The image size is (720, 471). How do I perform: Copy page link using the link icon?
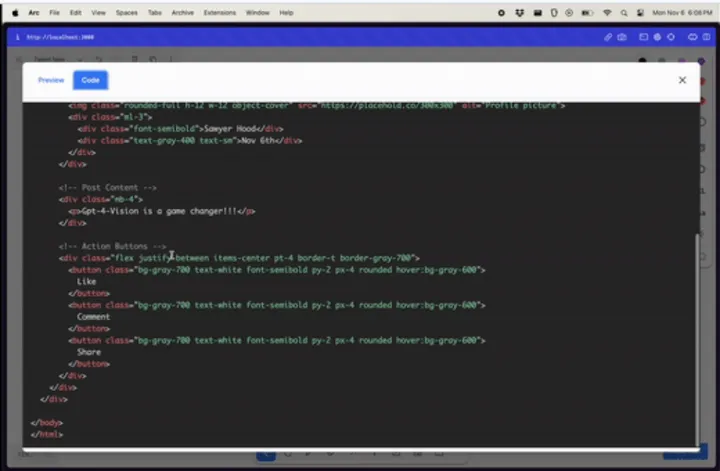608,37
